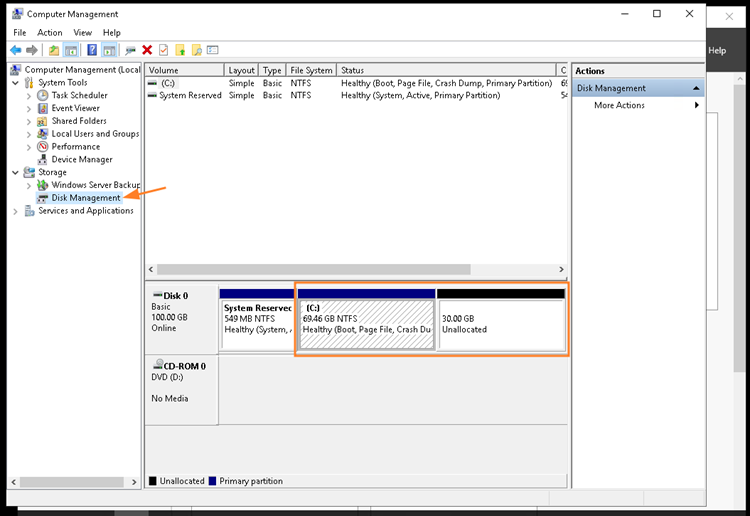Click the Storage node icon
This screenshot has width=750, height=516.
[29, 172]
